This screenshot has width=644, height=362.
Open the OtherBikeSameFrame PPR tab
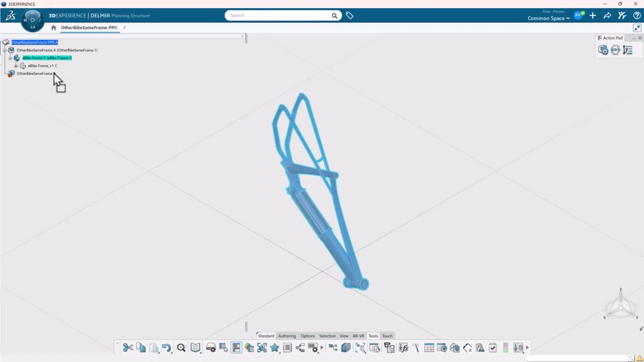click(x=89, y=27)
